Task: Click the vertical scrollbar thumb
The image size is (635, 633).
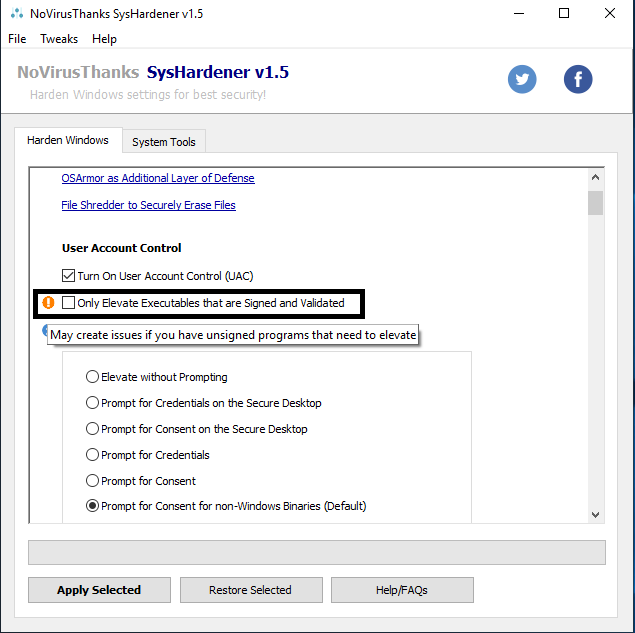Action: (595, 203)
